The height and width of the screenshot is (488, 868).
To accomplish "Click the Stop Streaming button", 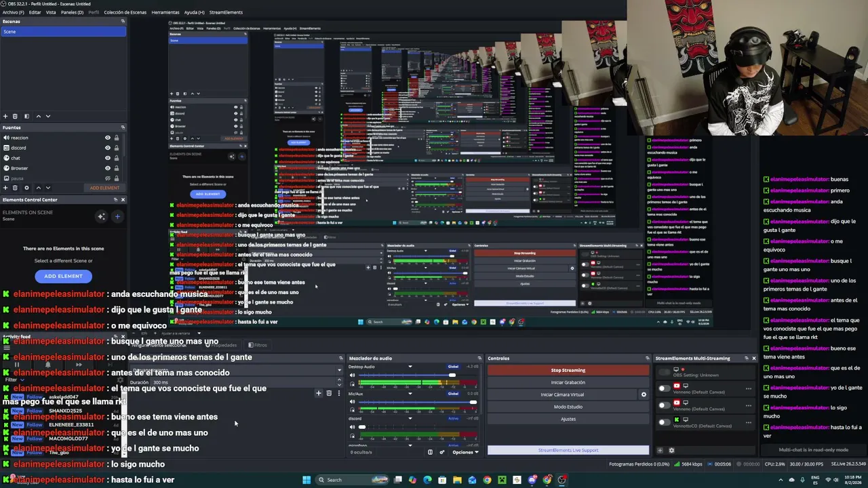I will [568, 370].
